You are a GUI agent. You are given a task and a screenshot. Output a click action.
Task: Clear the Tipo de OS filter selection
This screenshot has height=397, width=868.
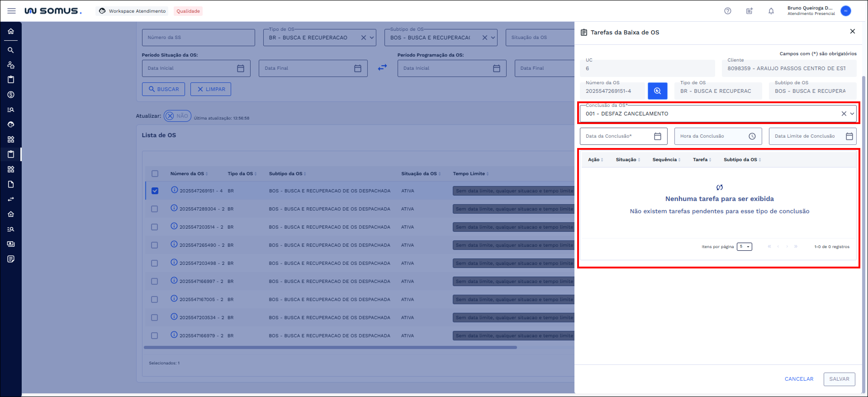364,37
